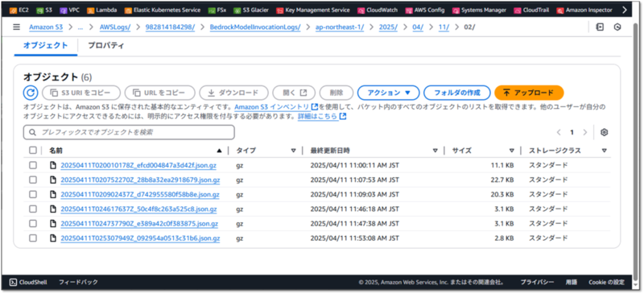
Task: Click the フォルダの作成 button
Action: pos(456,93)
